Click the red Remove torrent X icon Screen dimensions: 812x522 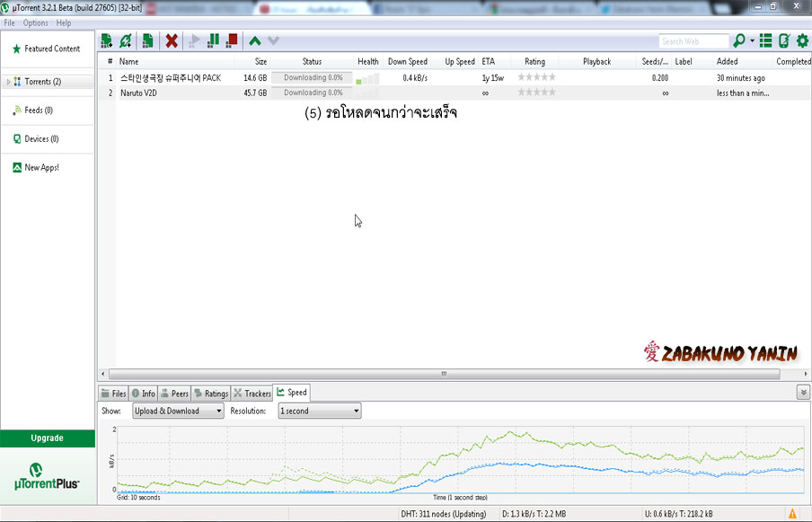[172, 41]
